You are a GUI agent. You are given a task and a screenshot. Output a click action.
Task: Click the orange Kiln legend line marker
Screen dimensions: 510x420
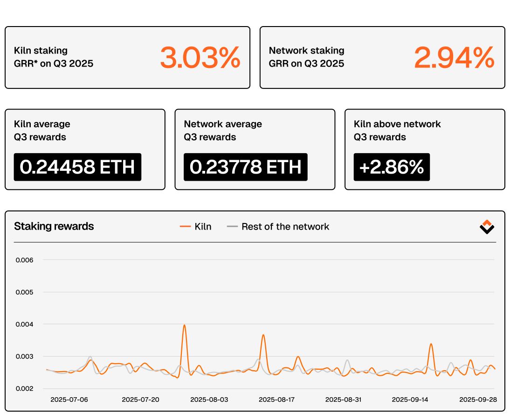186,227
